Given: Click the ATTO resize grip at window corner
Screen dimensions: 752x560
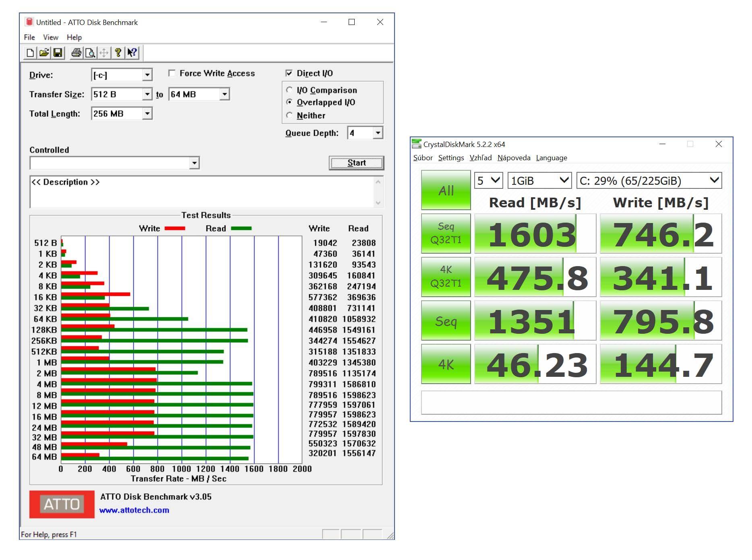Looking at the screenshot, I should point(390,535).
